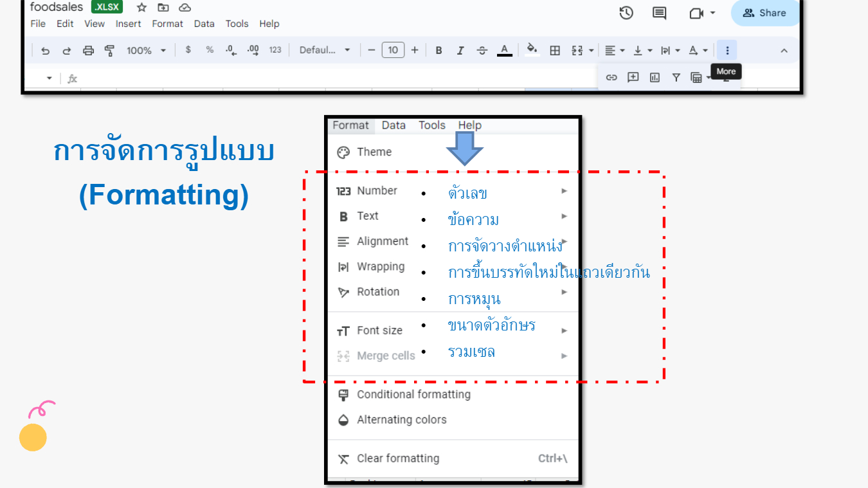868x488 pixels.
Task: Click the font size input box
Action: (x=393, y=50)
